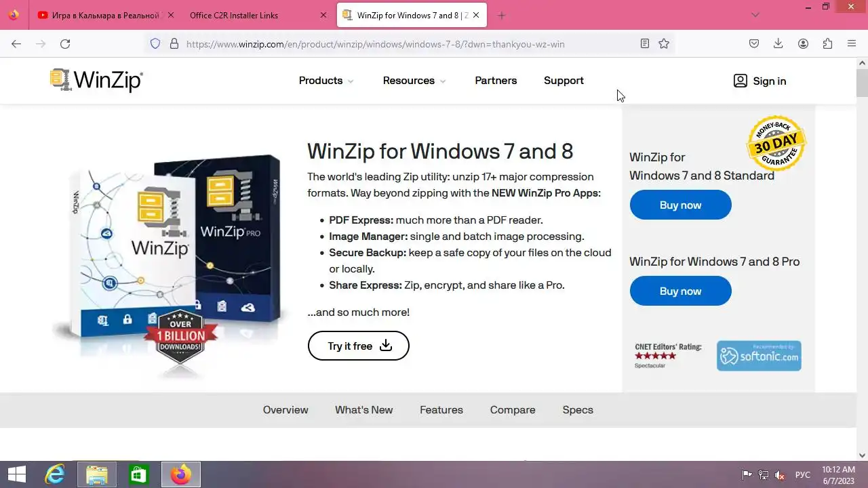Click the padlock site security icon
868x488 pixels.
[174, 43]
